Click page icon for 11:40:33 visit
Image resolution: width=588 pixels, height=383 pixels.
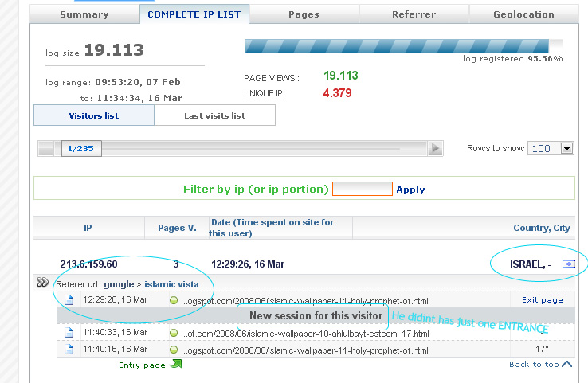[69, 332]
